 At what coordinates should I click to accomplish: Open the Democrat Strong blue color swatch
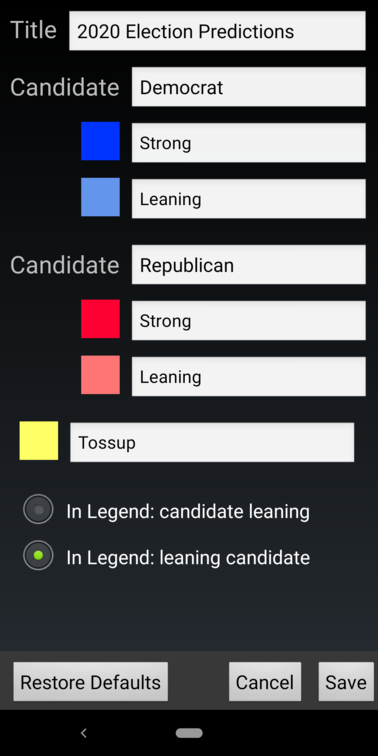click(x=100, y=141)
